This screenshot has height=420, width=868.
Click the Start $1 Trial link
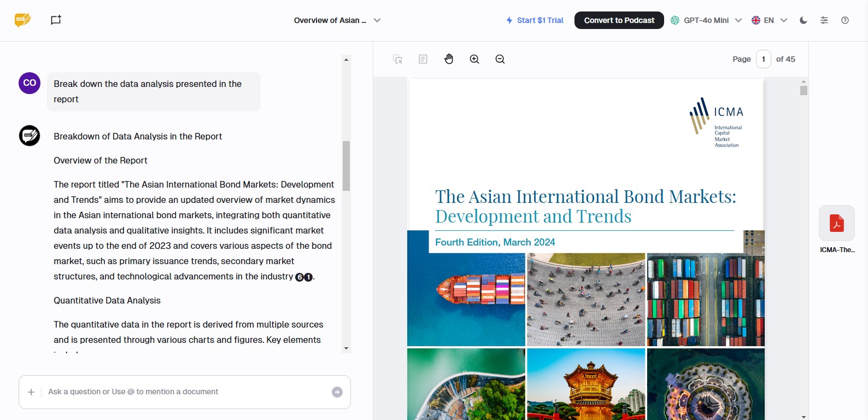point(535,20)
